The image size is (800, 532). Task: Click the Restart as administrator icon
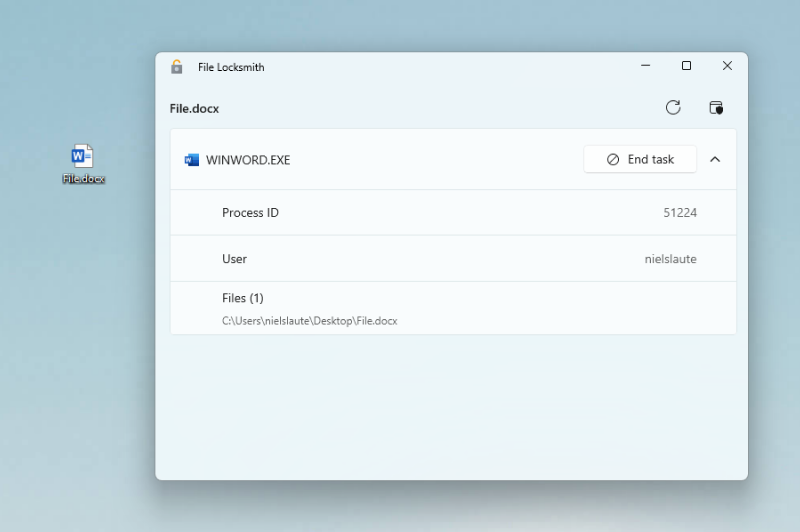pos(715,108)
